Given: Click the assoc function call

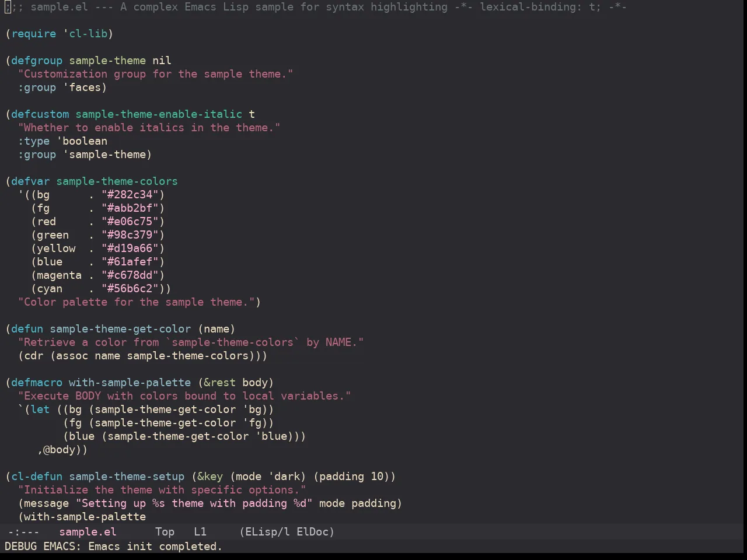Looking at the screenshot, I should [72, 356].
